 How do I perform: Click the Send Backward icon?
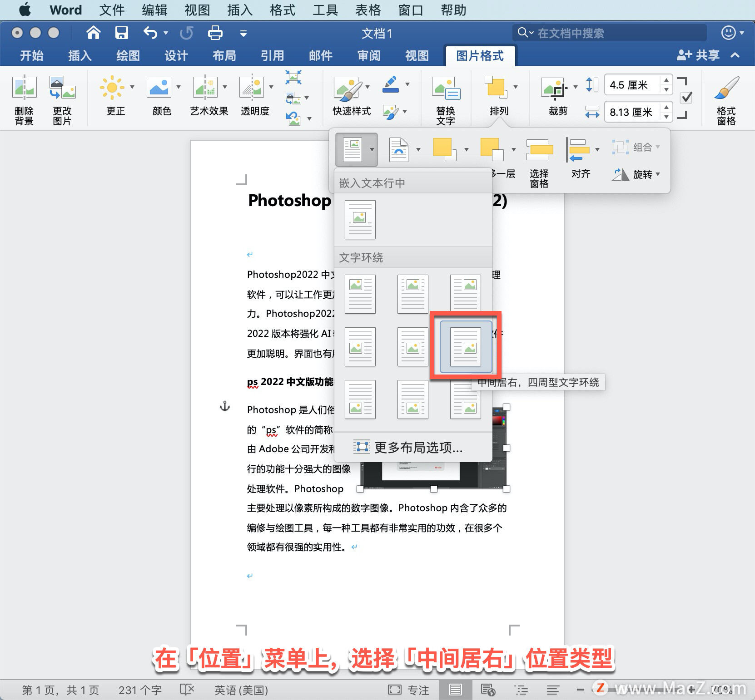(492, 149)
